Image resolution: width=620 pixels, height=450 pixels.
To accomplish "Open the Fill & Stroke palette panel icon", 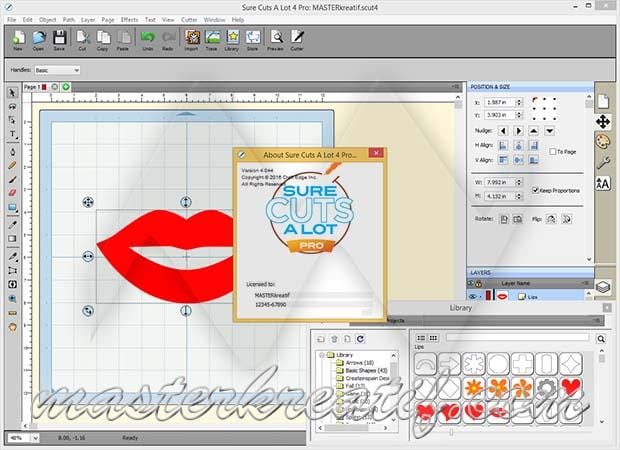I will tap(603, 141).
